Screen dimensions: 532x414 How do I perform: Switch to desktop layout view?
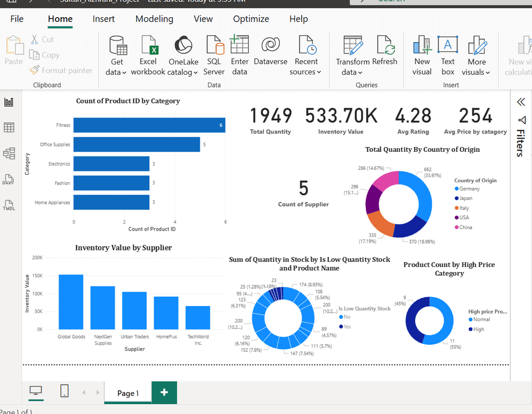[36, 392]
